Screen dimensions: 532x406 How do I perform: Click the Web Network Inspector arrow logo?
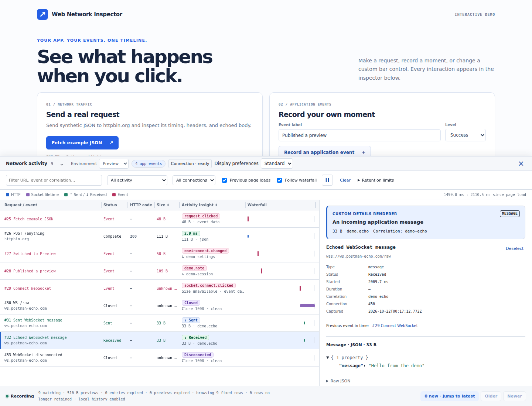pos(42,14)
